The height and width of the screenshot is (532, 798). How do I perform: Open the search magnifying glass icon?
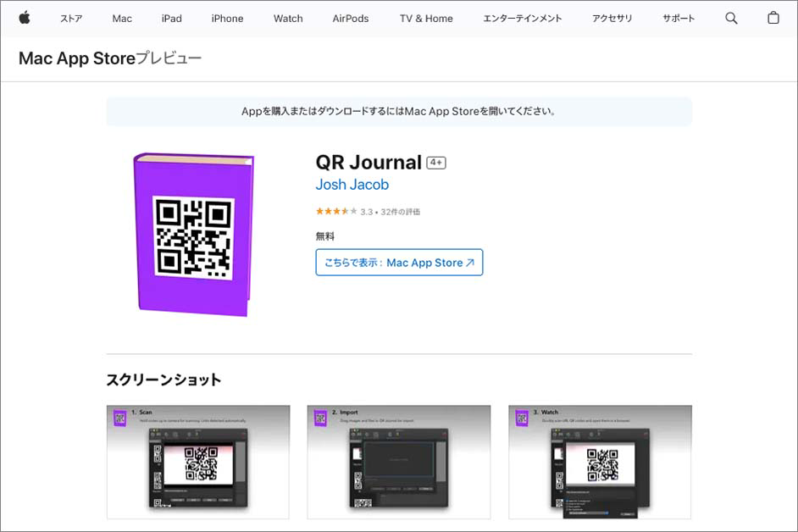[730, 17]
